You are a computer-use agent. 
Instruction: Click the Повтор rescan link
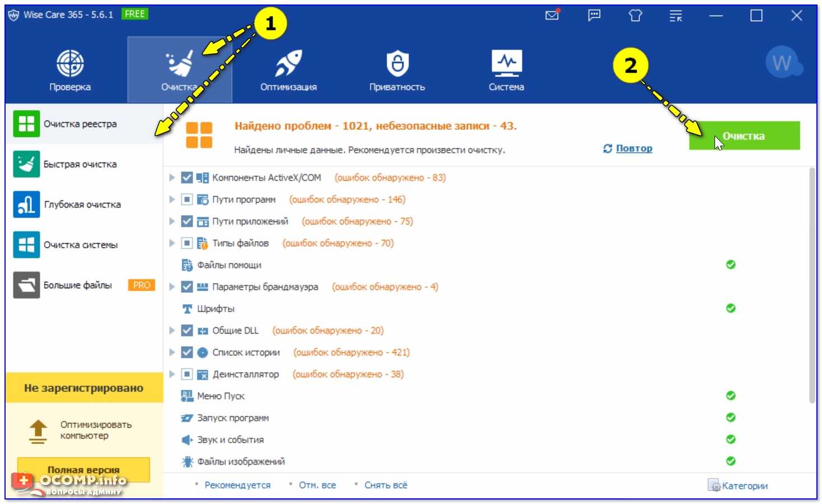coord(634,148)
